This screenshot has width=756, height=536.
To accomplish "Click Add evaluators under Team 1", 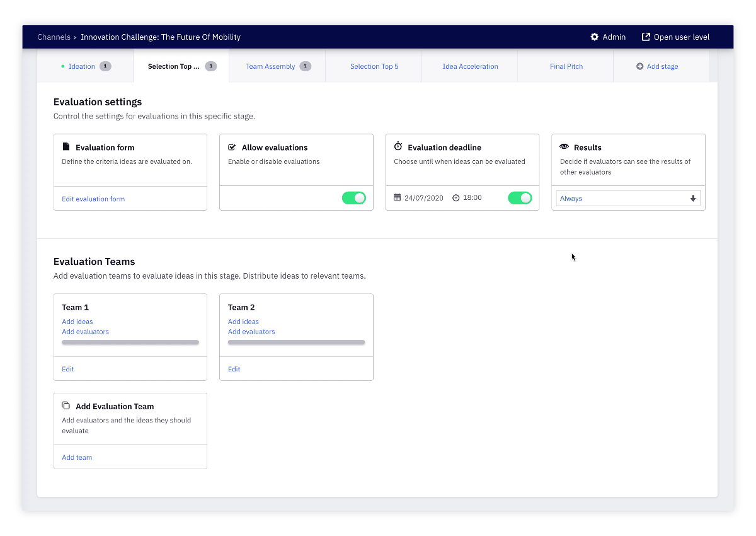I will pos(85,332).
